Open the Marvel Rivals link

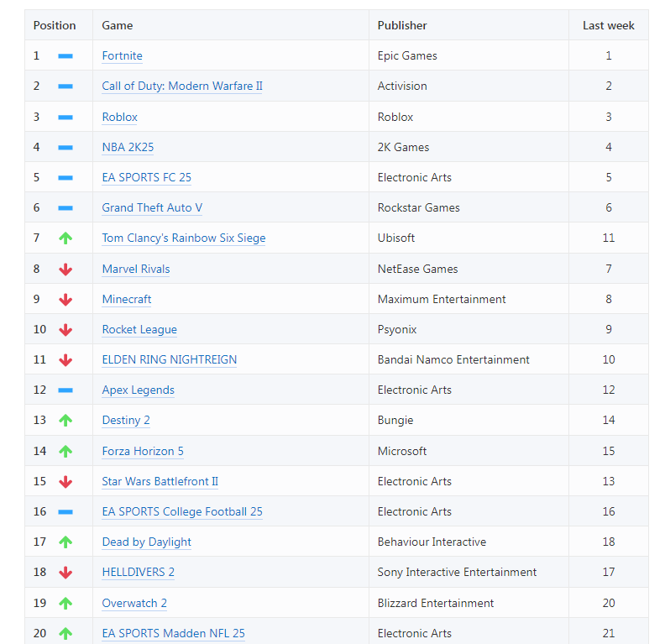pos(136,269)
